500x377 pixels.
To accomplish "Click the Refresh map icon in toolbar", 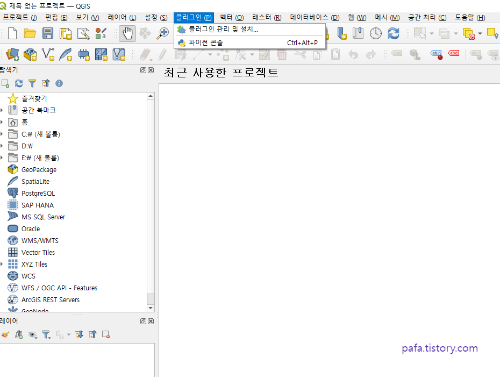I will click(x=393, y=33).
